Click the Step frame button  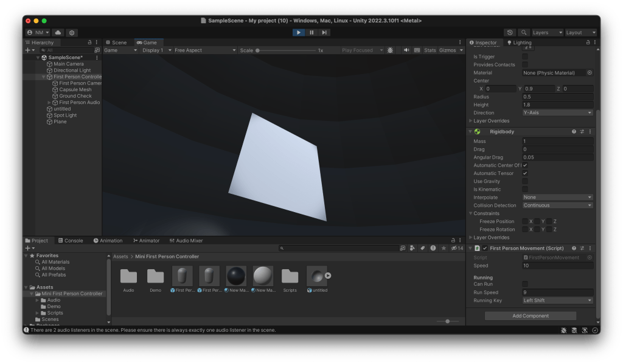coord(324,32)
